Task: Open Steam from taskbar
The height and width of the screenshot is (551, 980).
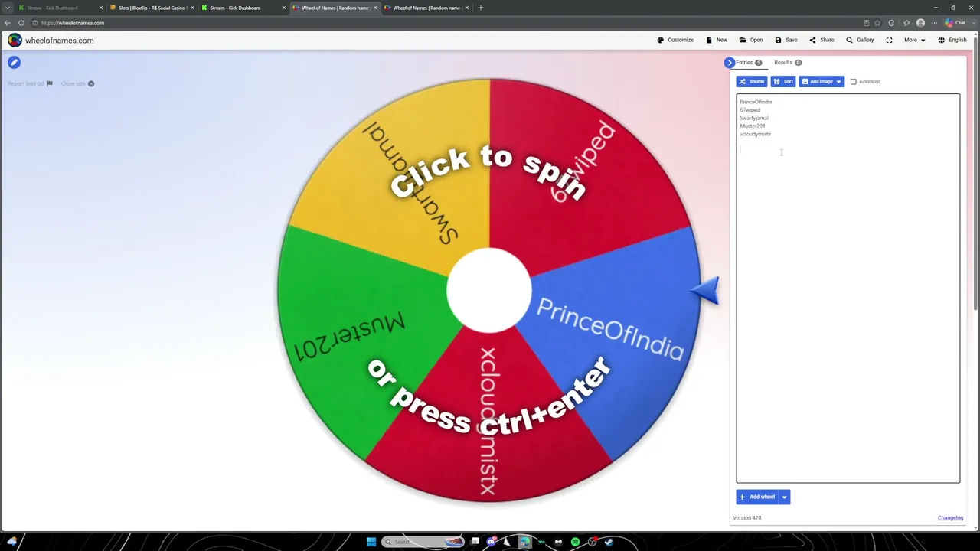Action: coord(609,542)
